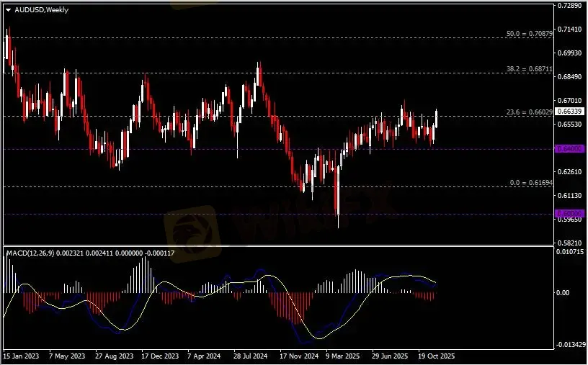
Task: Select the 23.6 = 0.66029 Fibonacci label
Action: pyautogui.click(x=530, y=112)
